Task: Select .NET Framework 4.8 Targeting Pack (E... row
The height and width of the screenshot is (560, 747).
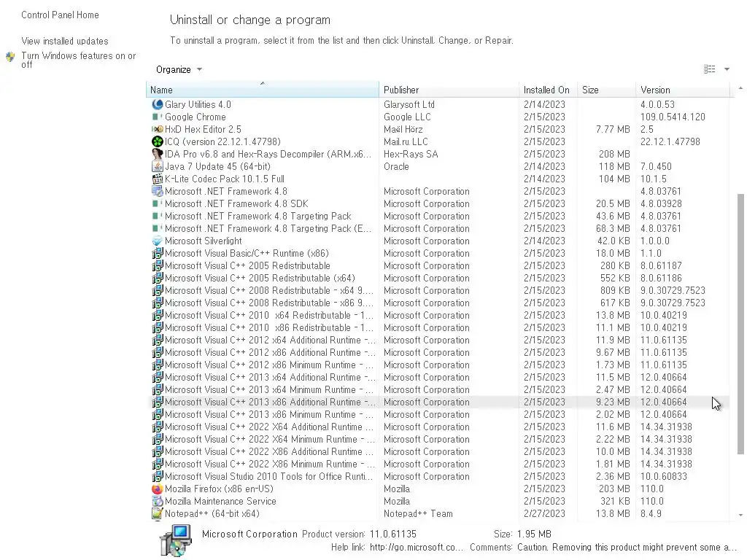Action: pos(438,228)
